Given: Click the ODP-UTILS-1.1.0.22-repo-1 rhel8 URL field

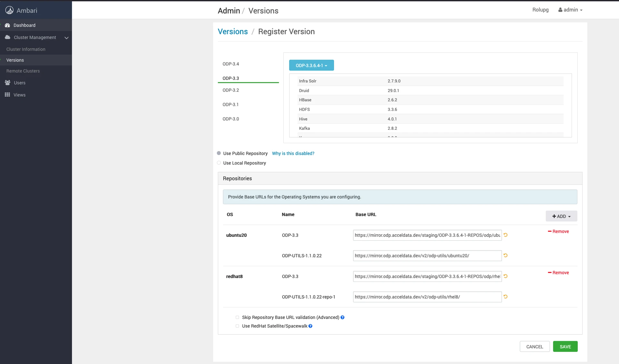Looking at the screenshot, I should [427, 297].
